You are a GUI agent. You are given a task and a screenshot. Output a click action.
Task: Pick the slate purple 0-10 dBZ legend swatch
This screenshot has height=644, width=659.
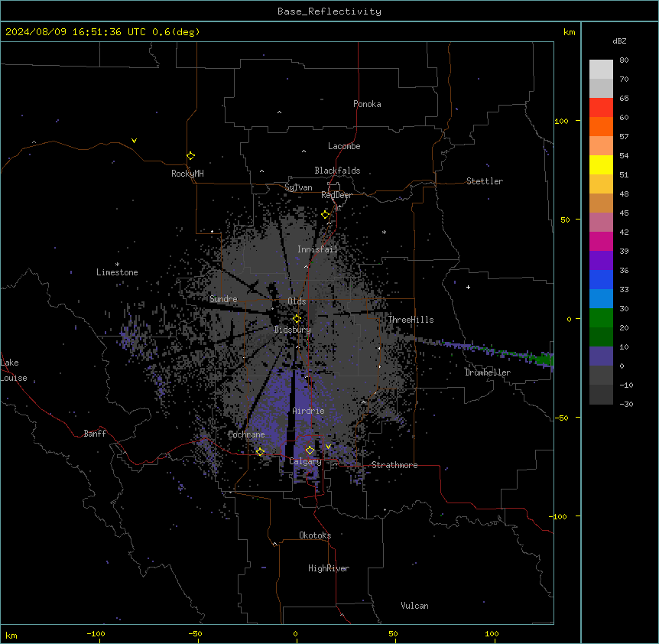coord(601,356)
